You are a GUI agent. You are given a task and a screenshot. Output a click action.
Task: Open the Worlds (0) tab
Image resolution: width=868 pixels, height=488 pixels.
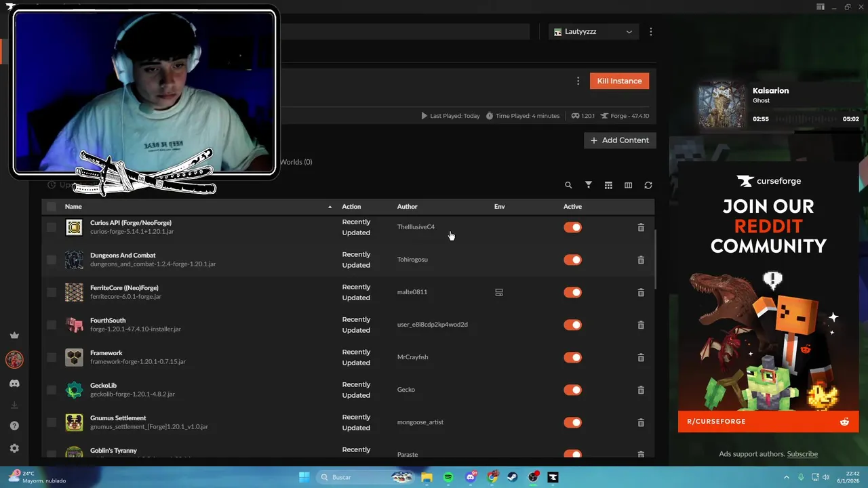pos(296,162)
